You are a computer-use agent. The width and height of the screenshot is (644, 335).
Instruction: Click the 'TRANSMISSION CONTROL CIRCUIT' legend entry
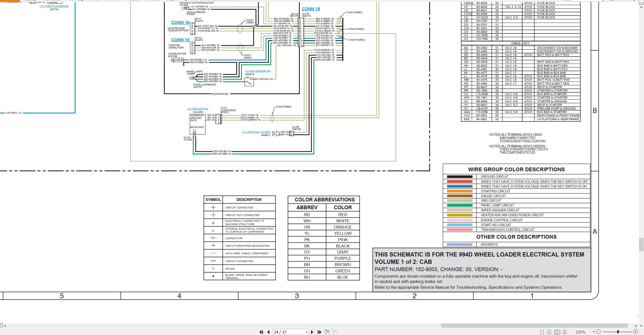507,230
